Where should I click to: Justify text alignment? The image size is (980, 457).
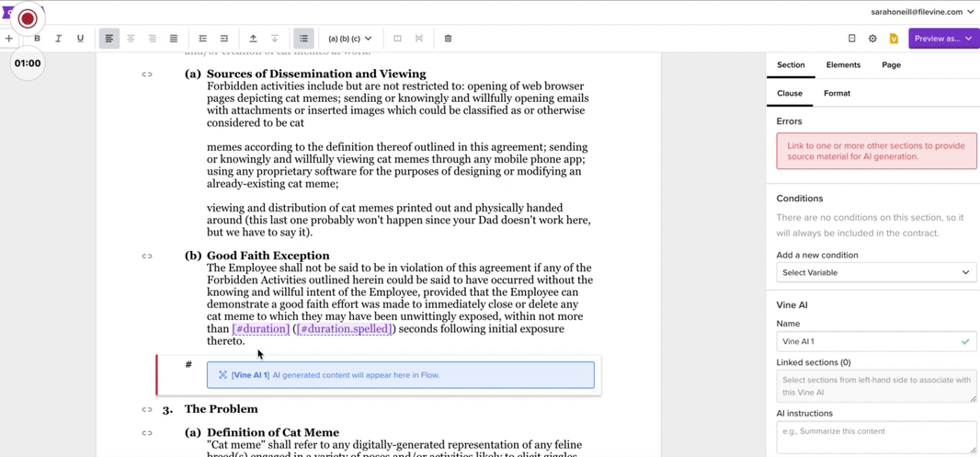click(174, 39)
